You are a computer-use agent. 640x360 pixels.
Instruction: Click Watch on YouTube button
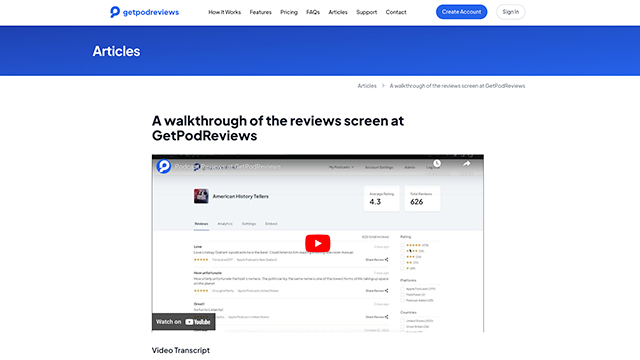[184, 322]
